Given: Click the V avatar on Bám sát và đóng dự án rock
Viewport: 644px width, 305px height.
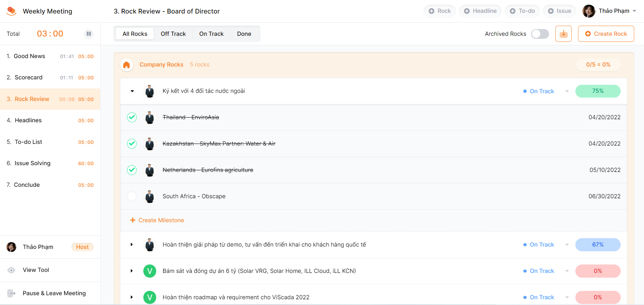Looking at the screenshot, I should [x=149, y=271].
